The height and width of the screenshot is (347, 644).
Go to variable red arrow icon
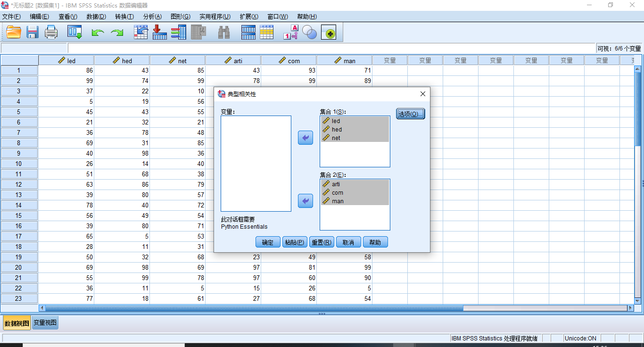160,33
